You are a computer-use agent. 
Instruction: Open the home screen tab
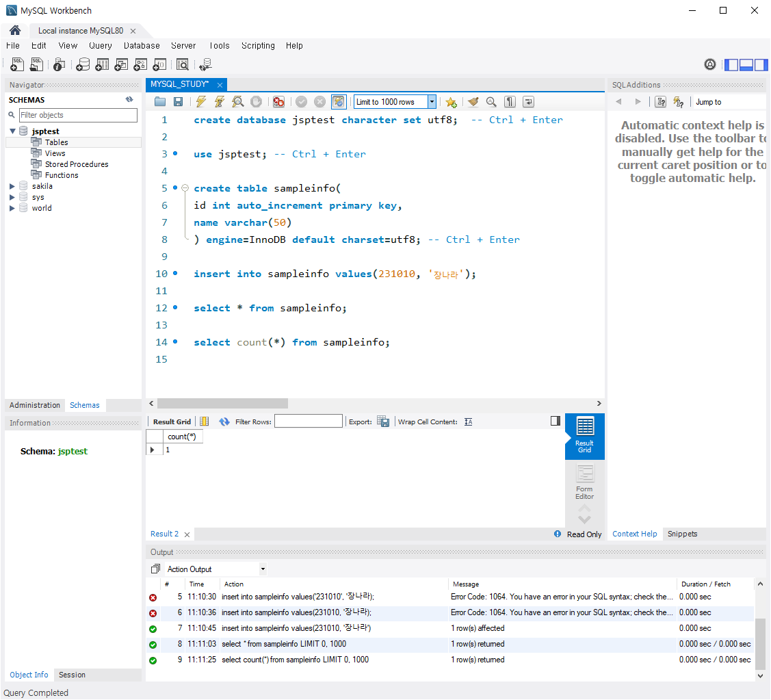[x=15, y=31]
